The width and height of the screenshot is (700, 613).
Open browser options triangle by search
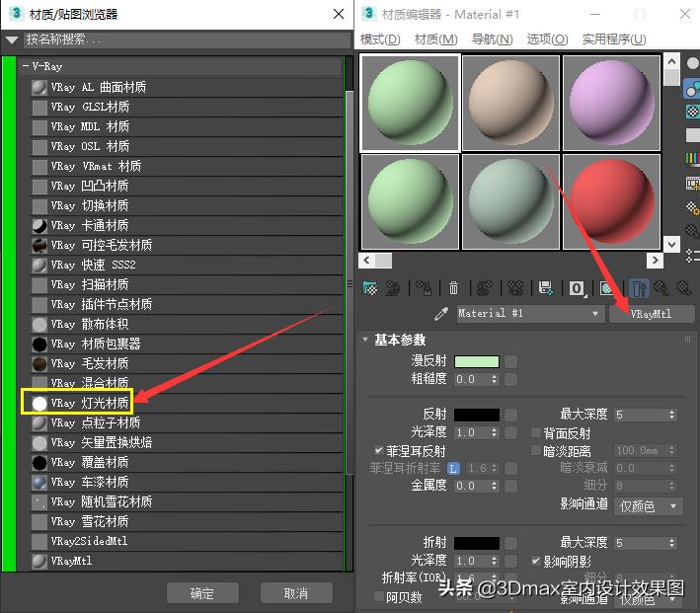click(x=12, y=39)
